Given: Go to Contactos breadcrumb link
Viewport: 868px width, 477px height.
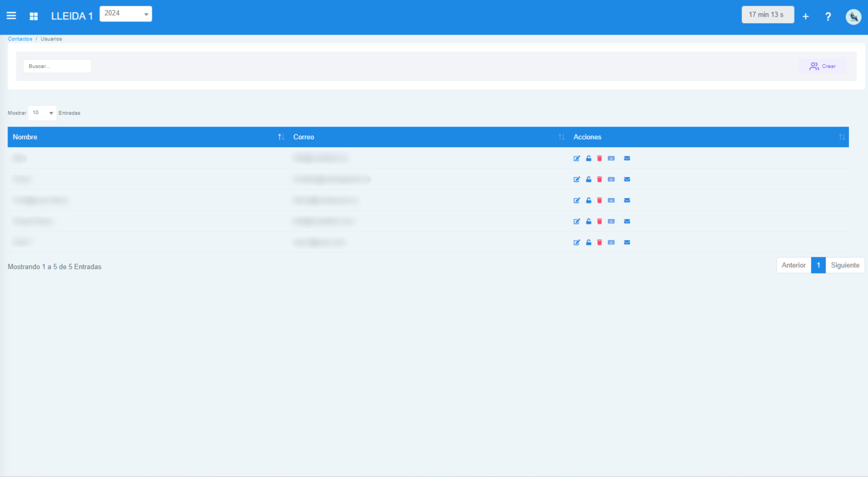Looking at the screenshot, I should (x=20, y=39).
